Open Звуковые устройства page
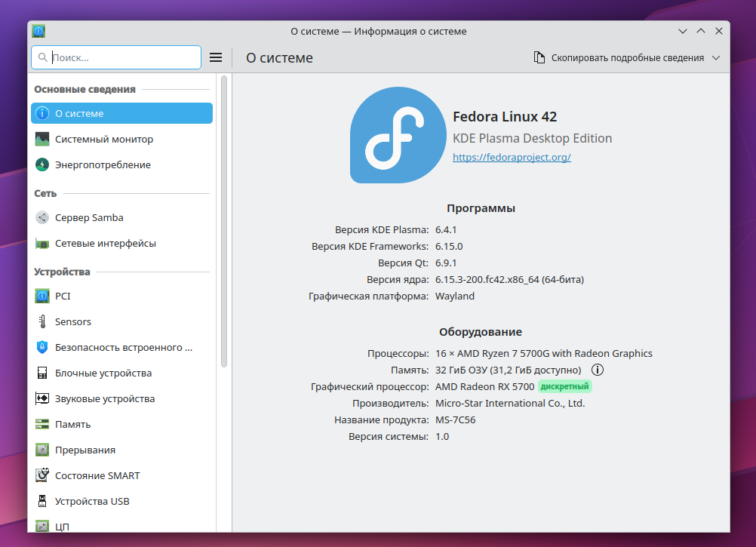 coord(122,398)
